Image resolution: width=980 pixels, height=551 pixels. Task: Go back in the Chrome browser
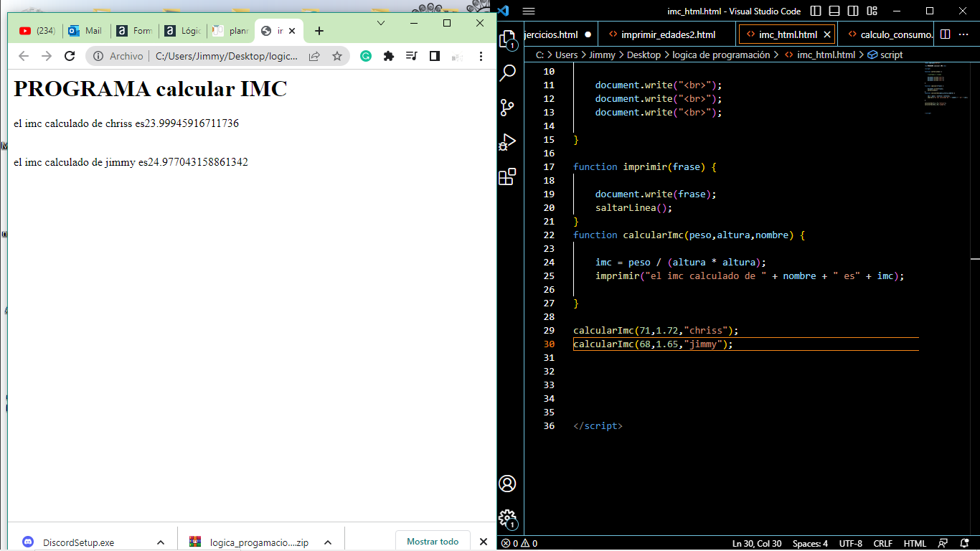click(x=24, y=56)
